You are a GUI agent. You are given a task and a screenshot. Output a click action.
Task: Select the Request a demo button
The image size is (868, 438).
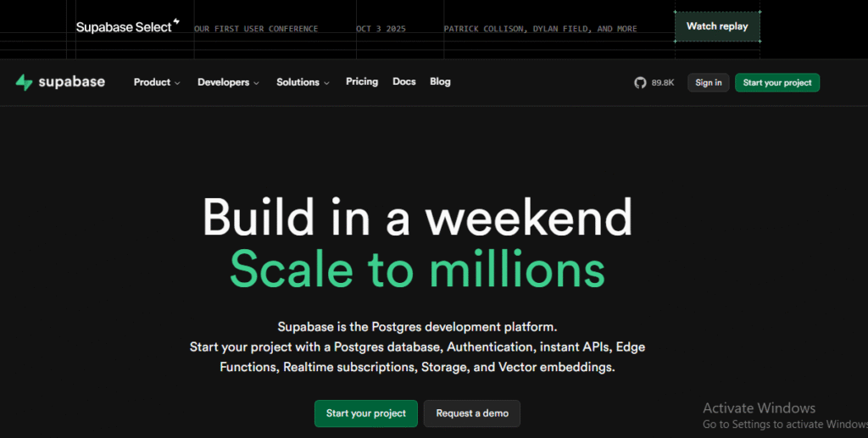click(x=472, y=413)
